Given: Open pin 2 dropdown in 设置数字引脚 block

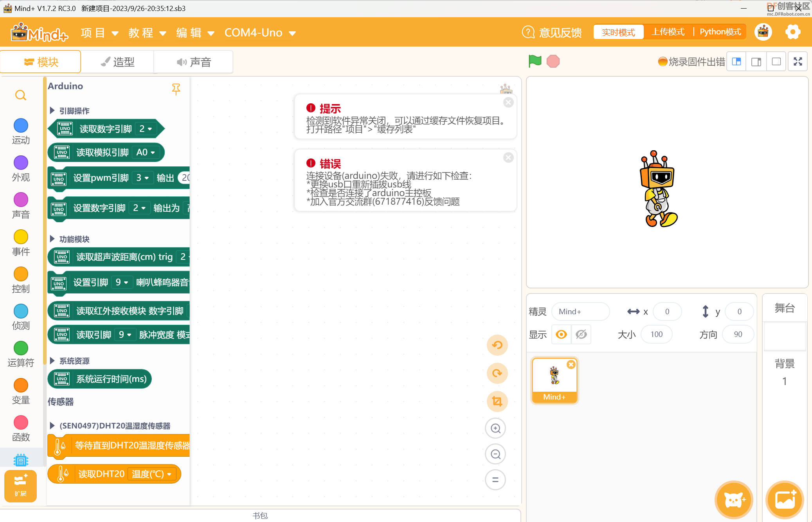Looking at the screenshot, I should coord(139,208).
